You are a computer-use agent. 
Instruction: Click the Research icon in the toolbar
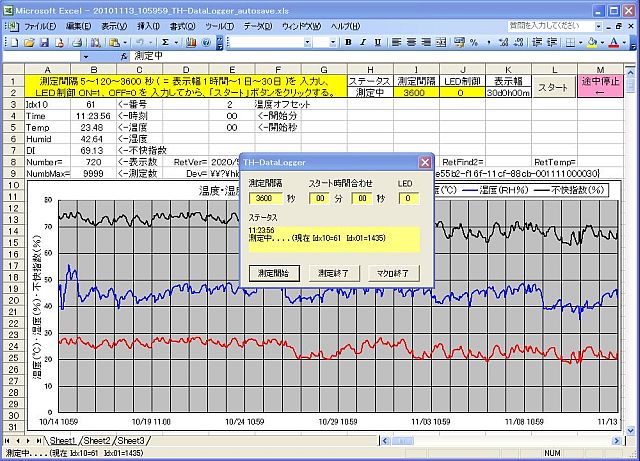click(x=96, y=42)
